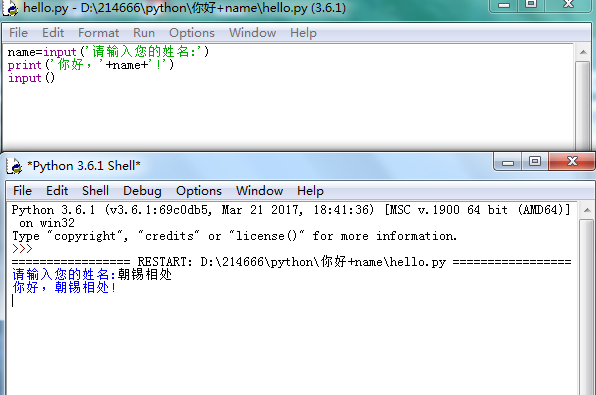596x395 pixels.
Task: Open the editor Help menu
Action: [x=303, y=33]
